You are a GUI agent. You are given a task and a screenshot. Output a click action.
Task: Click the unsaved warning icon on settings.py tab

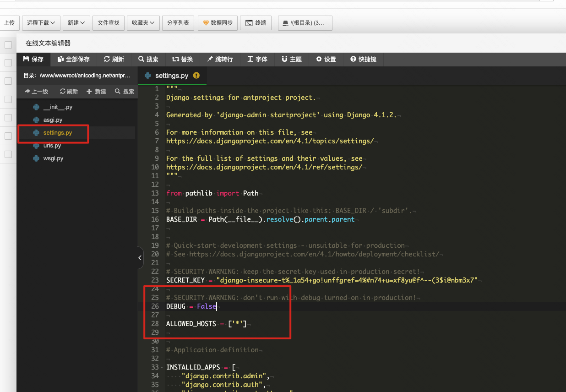pyautogui.click(x=196, y=76)
